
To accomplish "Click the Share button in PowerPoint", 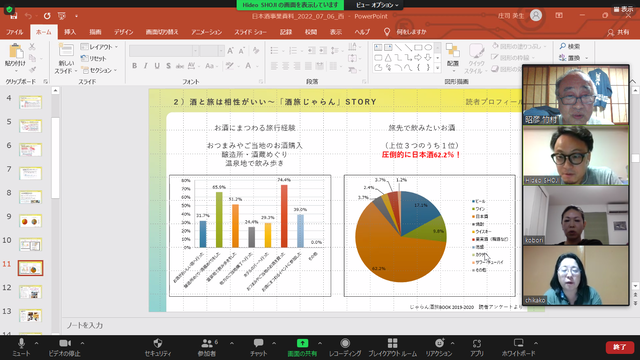I will [618, 32].
